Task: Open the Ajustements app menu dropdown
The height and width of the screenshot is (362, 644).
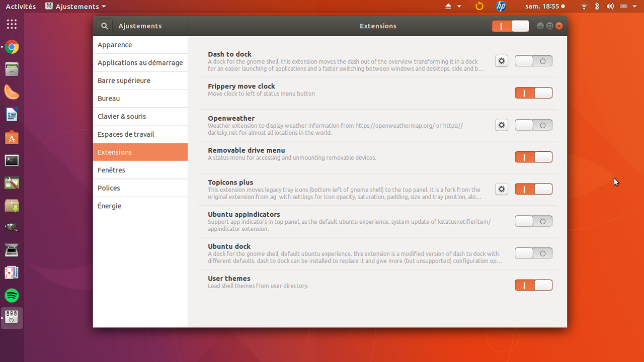Action: (x=75, y=7)
